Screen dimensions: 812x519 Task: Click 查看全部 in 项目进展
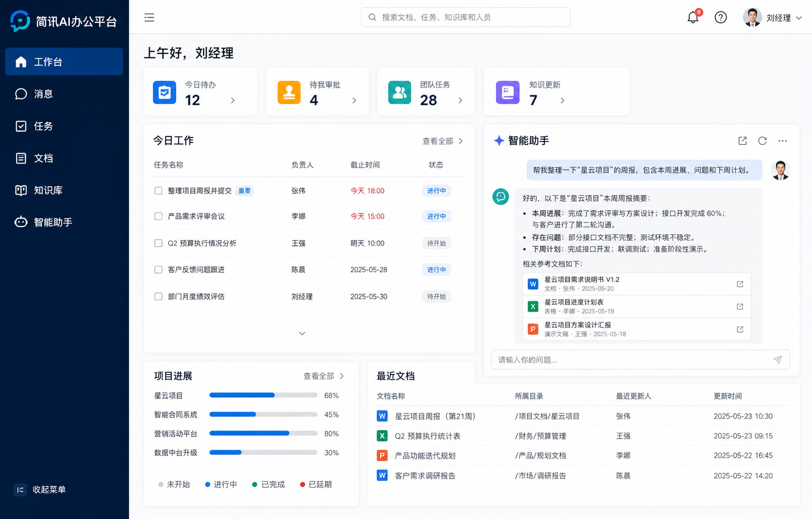[324, 376]
